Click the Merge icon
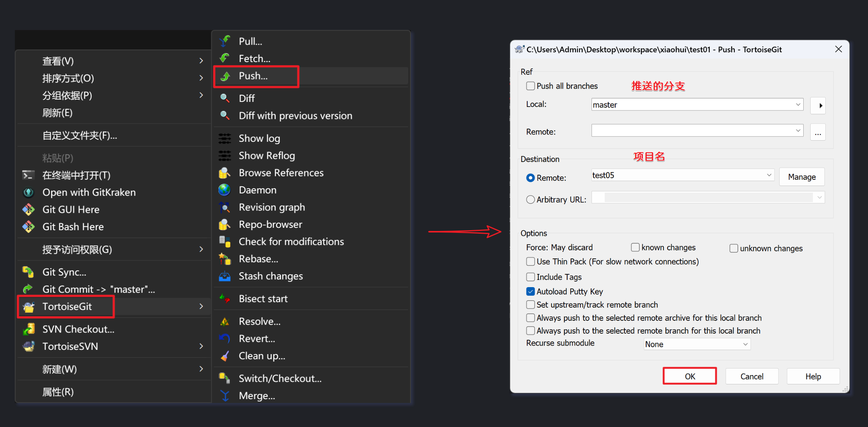The width and height of the screenshot is (868, 427). coord(225,396)
